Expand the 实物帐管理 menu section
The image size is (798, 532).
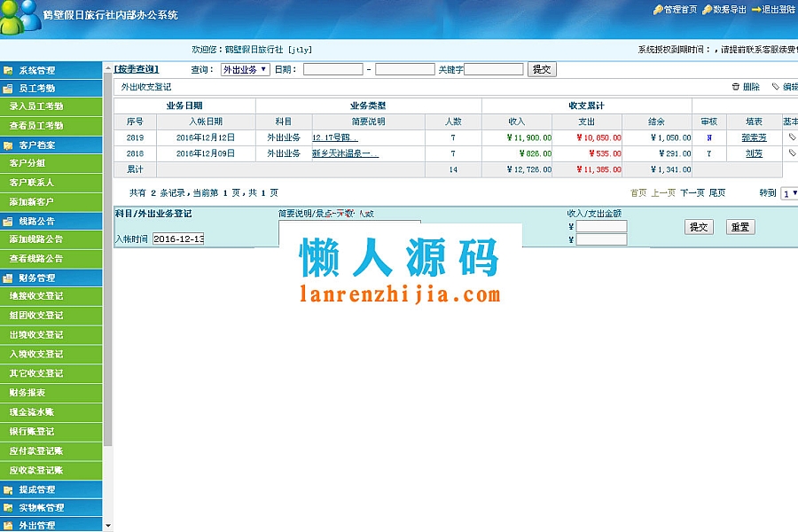[x=51, y=507]
